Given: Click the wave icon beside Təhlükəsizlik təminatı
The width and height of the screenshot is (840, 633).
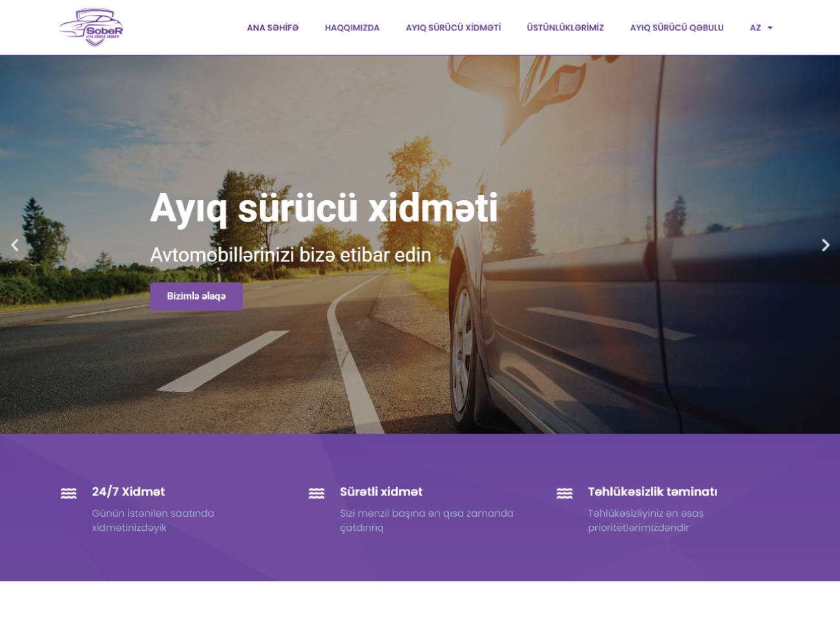Looking at the screenshot, I should point(564,493).
